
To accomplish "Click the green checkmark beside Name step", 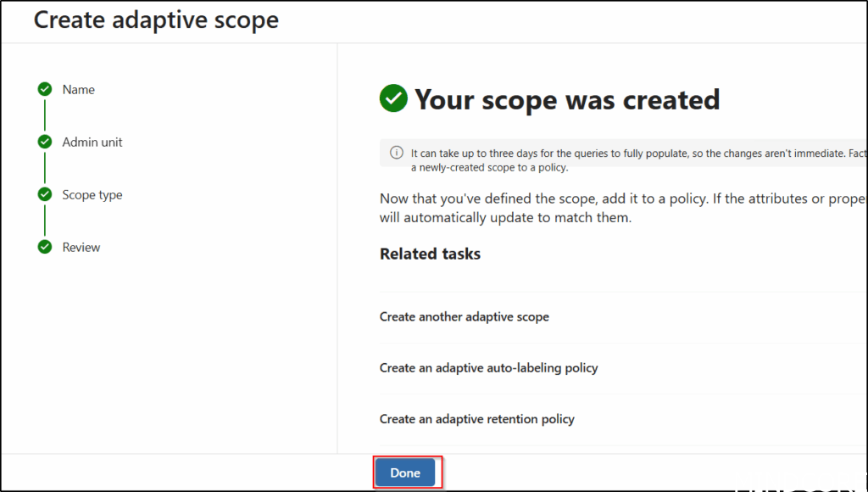I will pos(45,90).
